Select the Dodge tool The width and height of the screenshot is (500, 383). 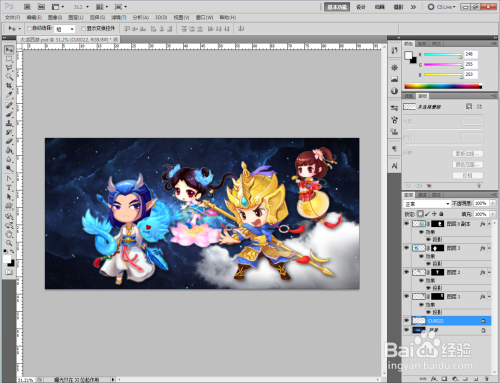pyautogui.click(x=9, y=168)
